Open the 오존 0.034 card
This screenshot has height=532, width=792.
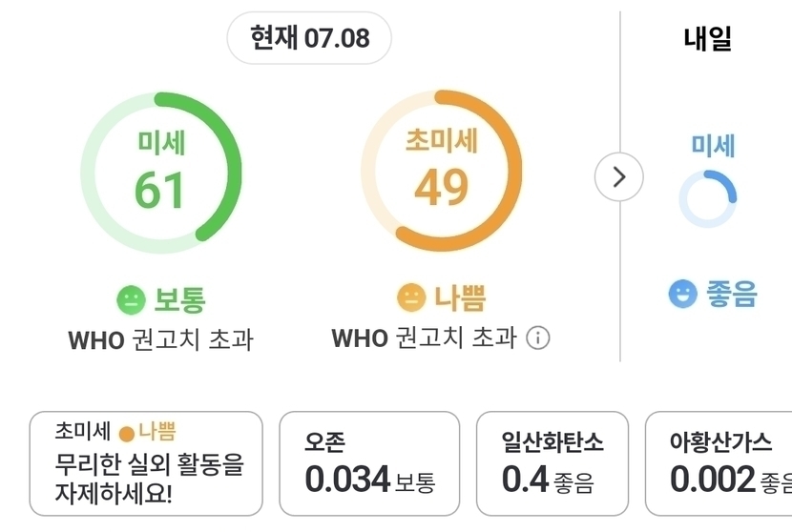click(x=369, y=463)
